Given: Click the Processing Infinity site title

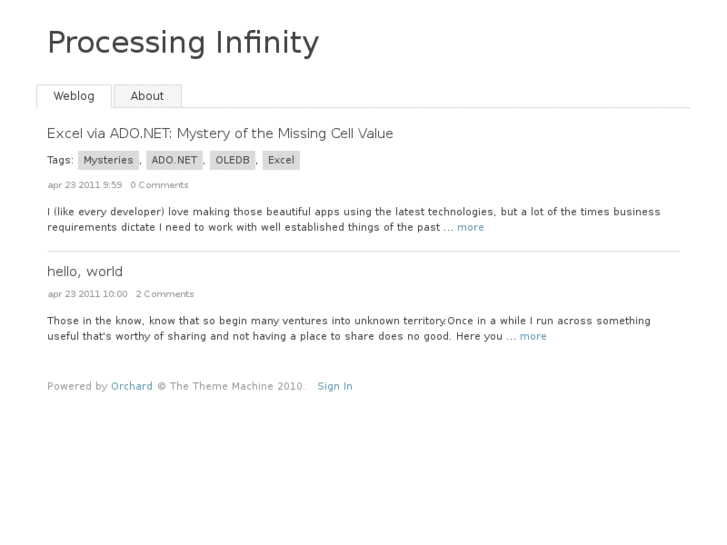Looking at the screenshot, I should 183,43.
